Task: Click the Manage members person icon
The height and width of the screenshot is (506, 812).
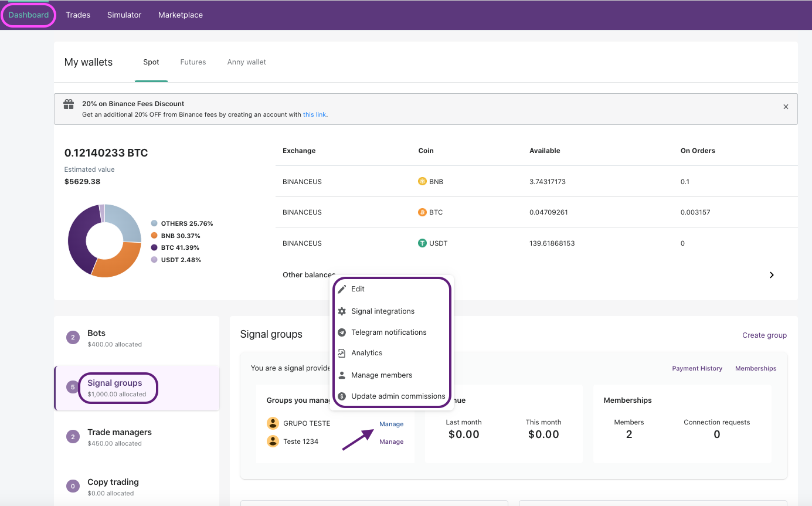Action: [342, 375]
